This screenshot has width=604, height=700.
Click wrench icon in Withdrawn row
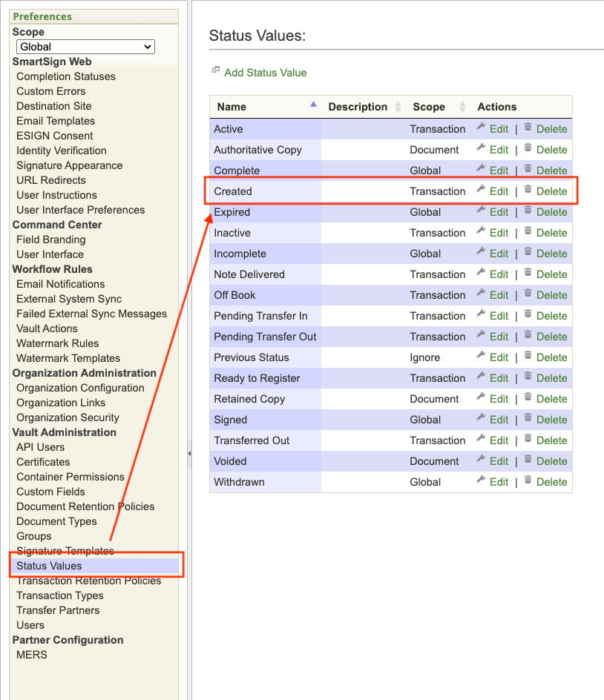pos(481,480)
